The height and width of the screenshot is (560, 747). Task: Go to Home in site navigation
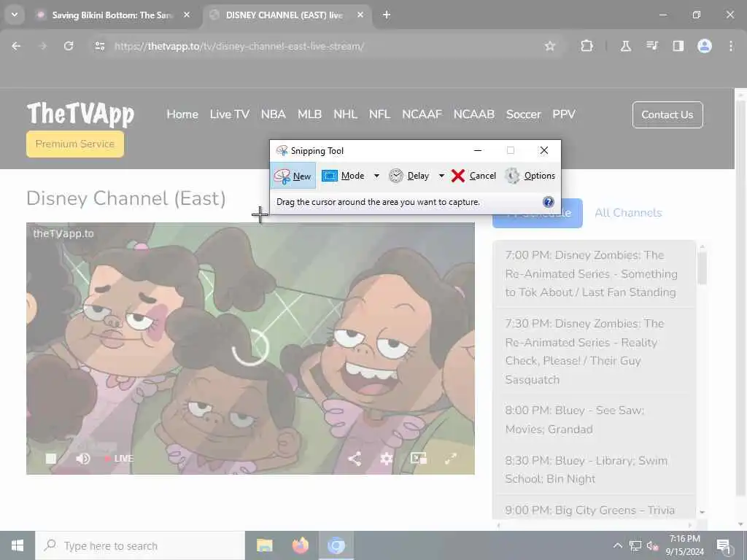pyautogui.click(x=182, y=114)
